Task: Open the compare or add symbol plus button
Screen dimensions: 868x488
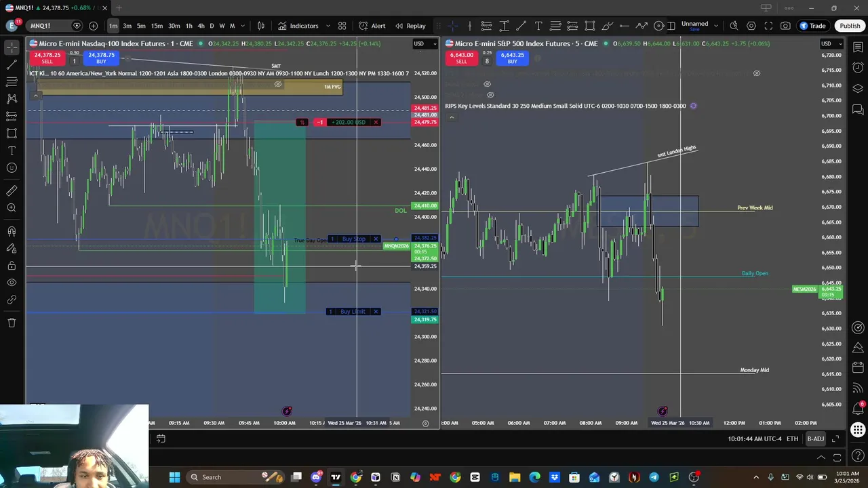Action: (x=93, y=26)
